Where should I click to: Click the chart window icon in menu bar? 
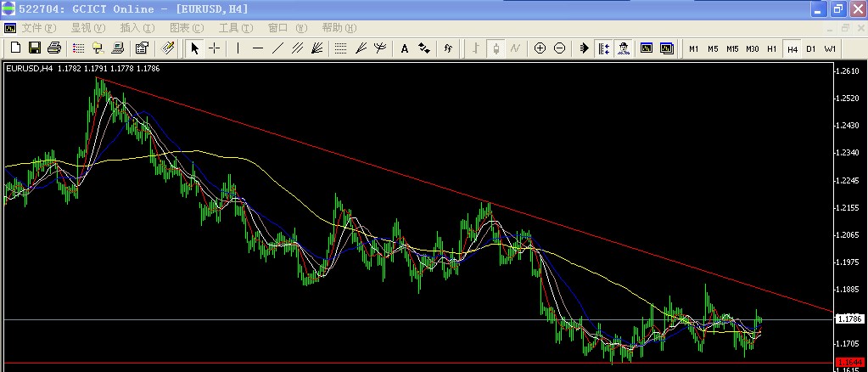click(10, 28)
